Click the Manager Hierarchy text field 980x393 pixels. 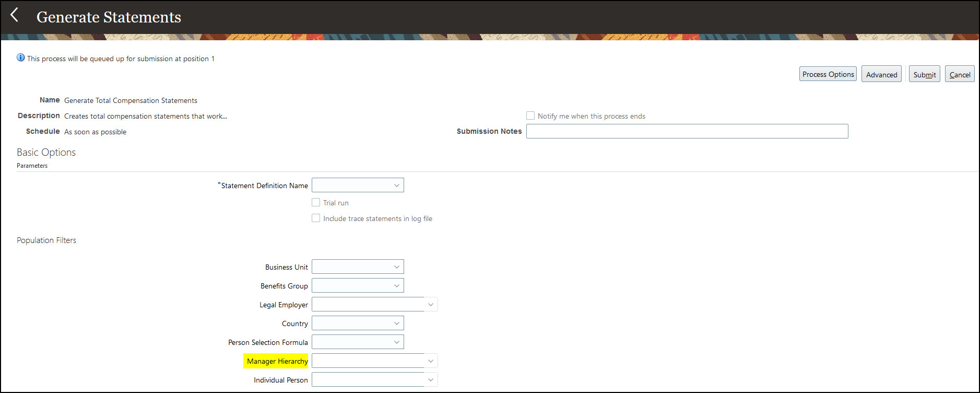(x=368, y=361)
